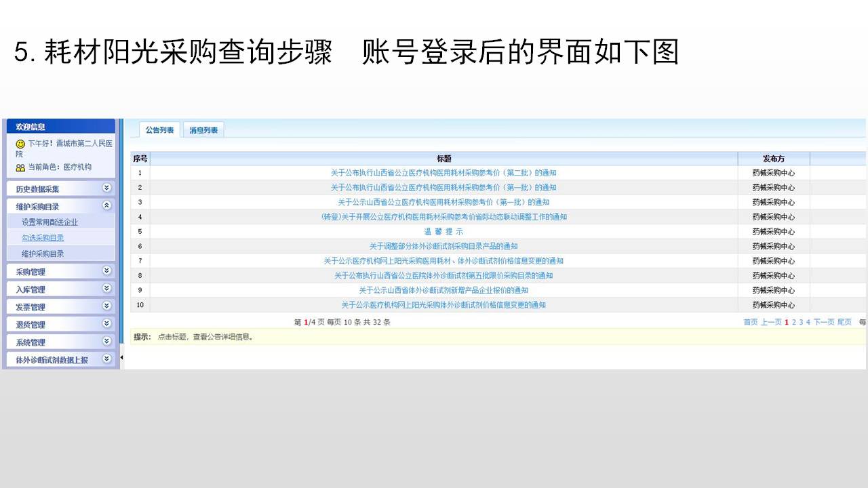Open the 温馨提示 announcement
The width and height of the screenshot is (868, 488).
coord(443,232)
